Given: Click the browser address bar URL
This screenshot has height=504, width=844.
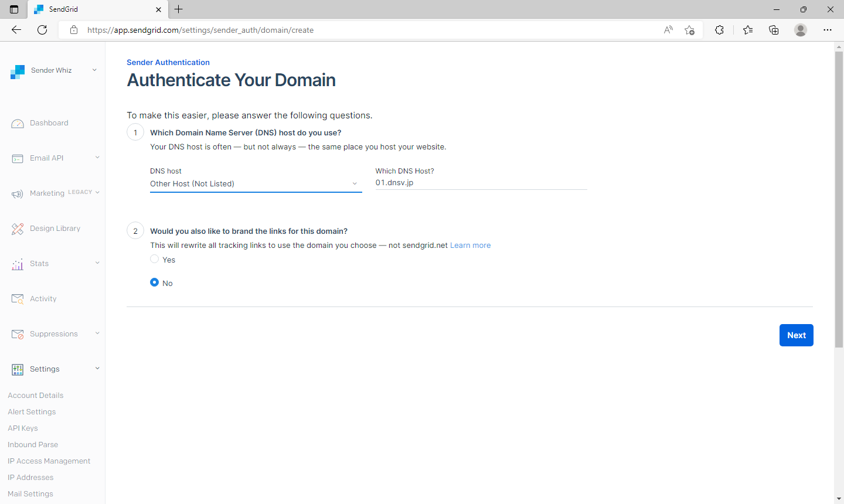Looking at the screenshot, I should 200,30.
